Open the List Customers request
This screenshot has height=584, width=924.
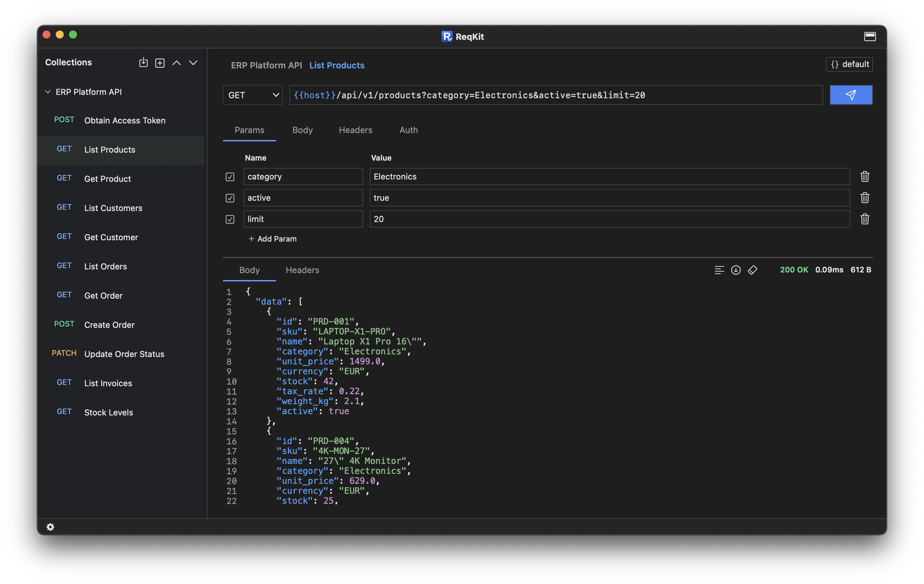coord(121,208)
